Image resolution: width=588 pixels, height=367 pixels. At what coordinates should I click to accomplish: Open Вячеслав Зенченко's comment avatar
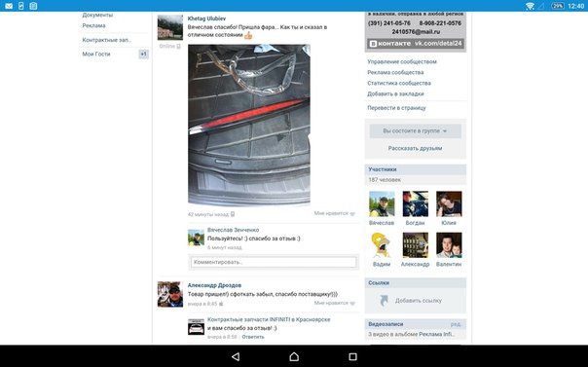coord(196,238)
